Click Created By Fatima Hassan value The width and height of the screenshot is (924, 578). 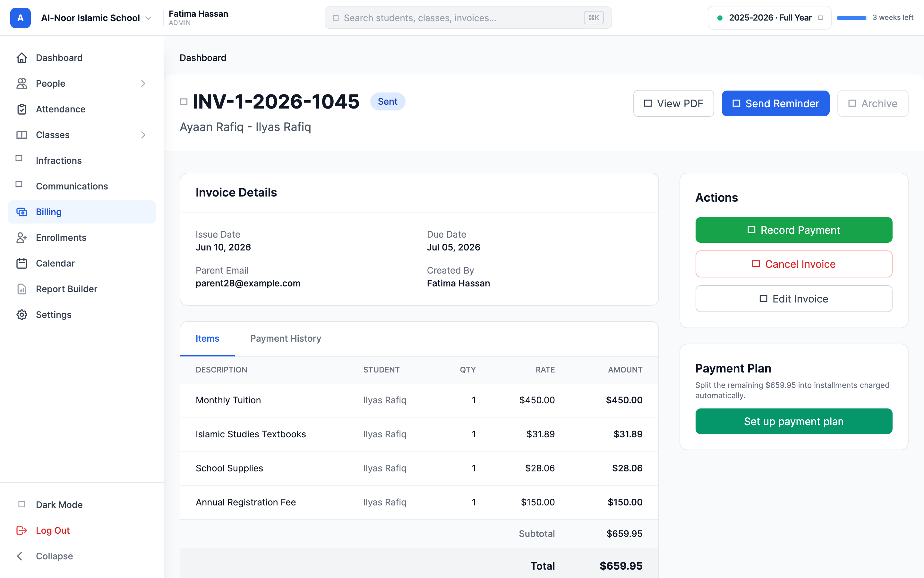click(x=458, y=283)
